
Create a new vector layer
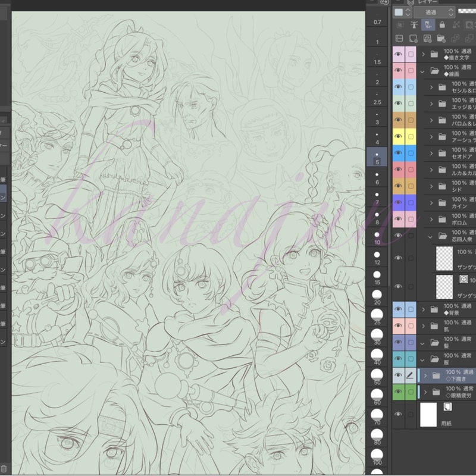[427, 38]
